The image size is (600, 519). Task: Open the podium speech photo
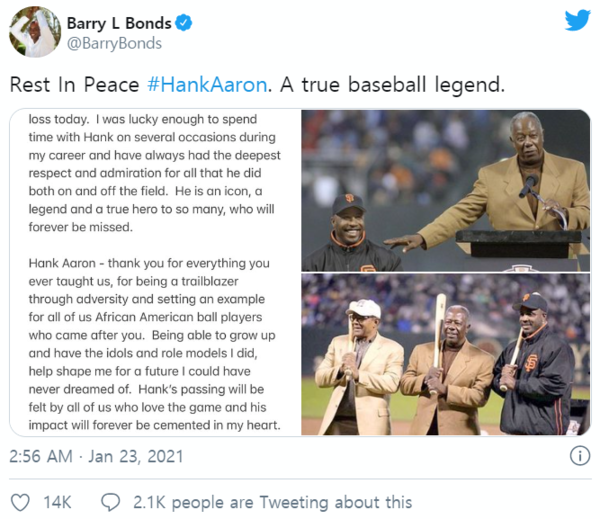point(446,191)
